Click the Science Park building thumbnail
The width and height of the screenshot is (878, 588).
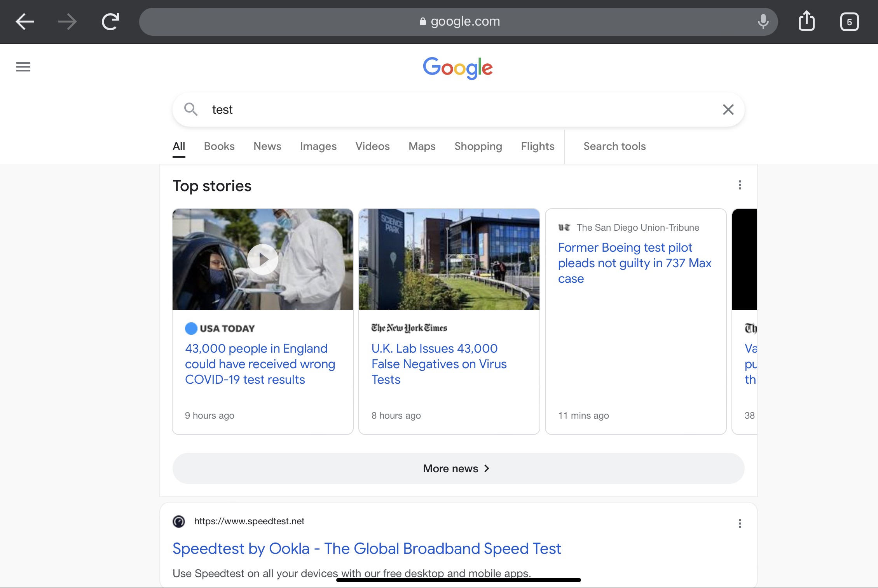[x=449, y=259]
